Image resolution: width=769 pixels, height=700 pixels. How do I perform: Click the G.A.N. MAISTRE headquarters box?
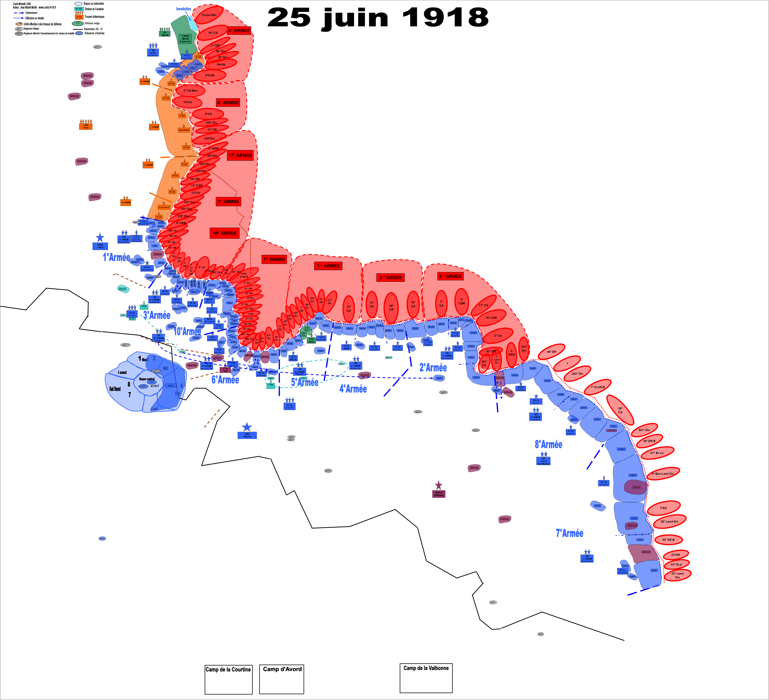coord(289,406)
